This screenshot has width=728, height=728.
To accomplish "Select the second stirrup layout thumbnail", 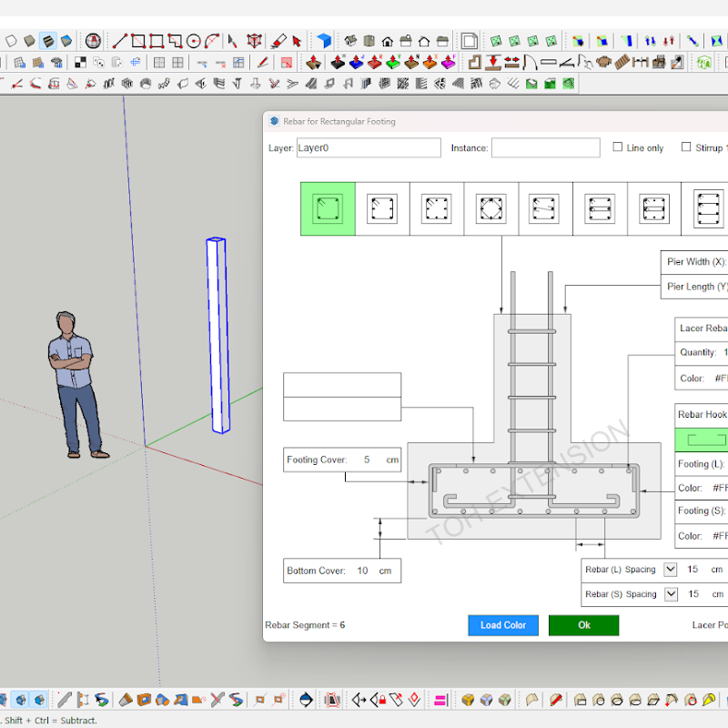I will pyautogui.click(x=382, y=209).
